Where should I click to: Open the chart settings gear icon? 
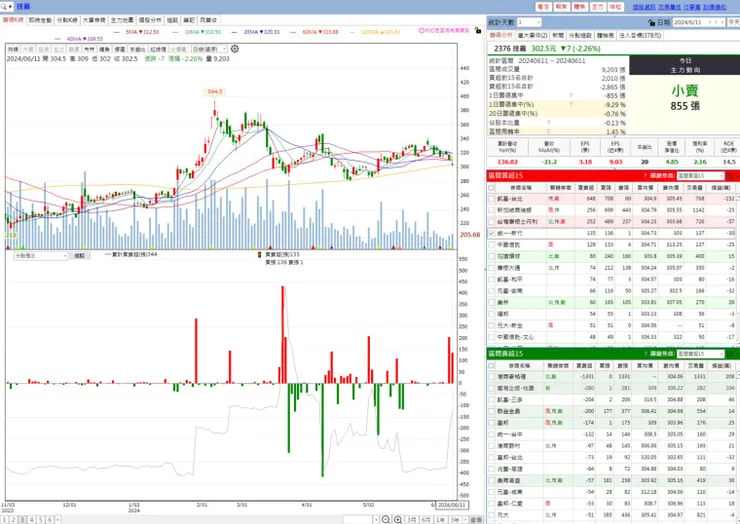235,49
